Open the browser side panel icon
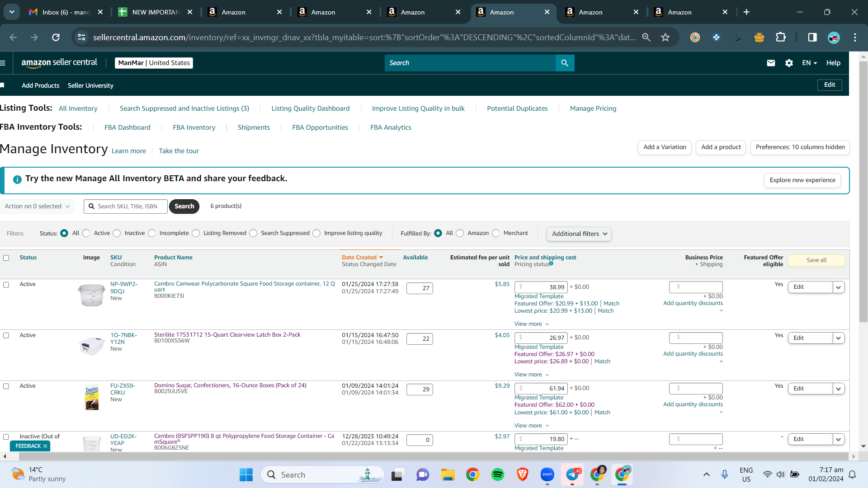 click(x=812, y=38)
